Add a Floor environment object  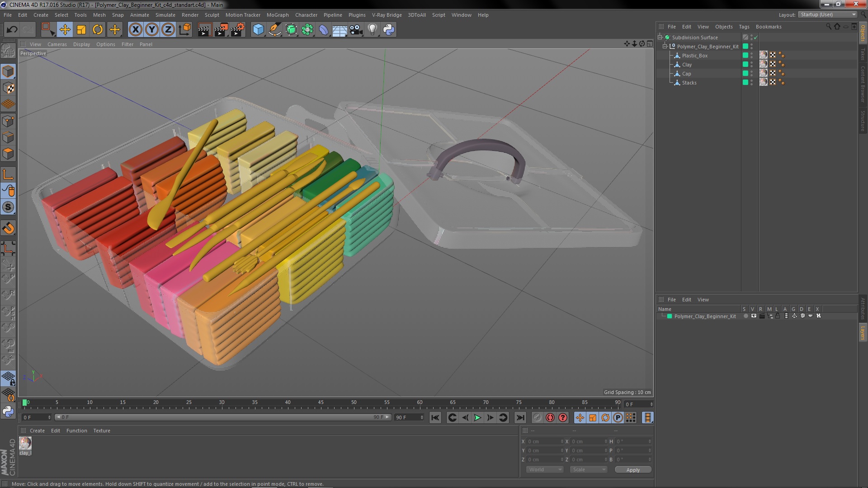pos(340,30)
